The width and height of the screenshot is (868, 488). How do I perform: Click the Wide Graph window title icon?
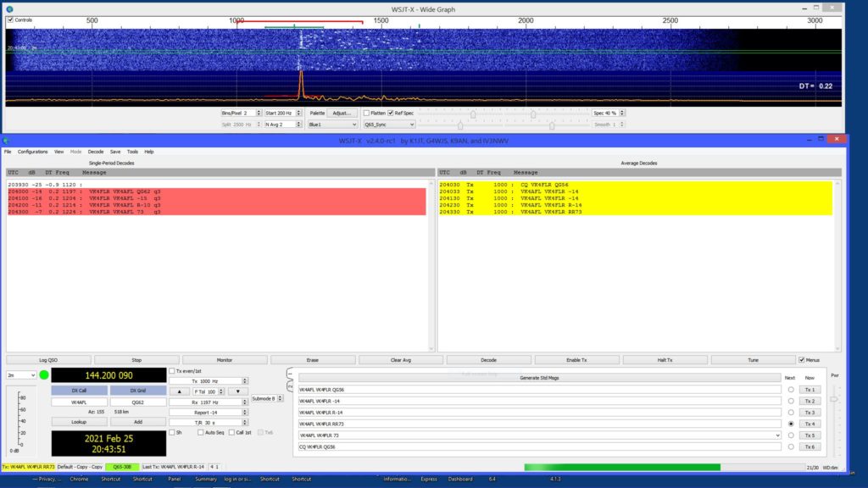pyautogui.click(x=9, y=8)
